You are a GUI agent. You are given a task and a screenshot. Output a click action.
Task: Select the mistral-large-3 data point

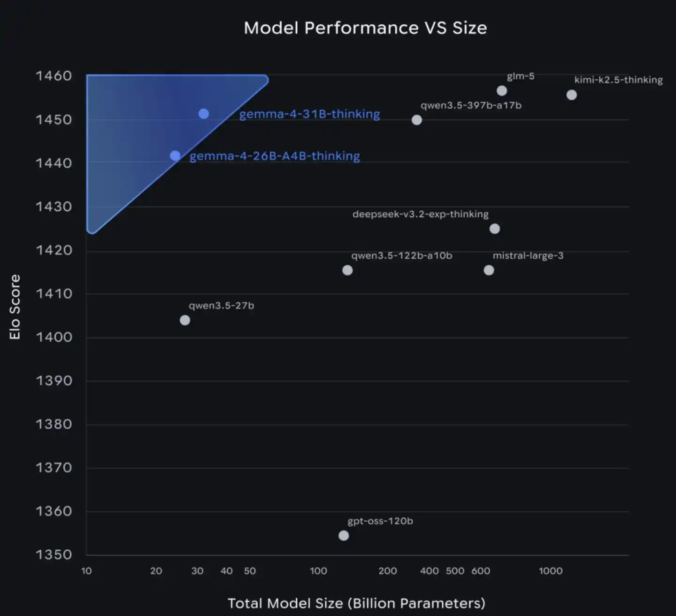pyautogui.click(x=489, y=270)
